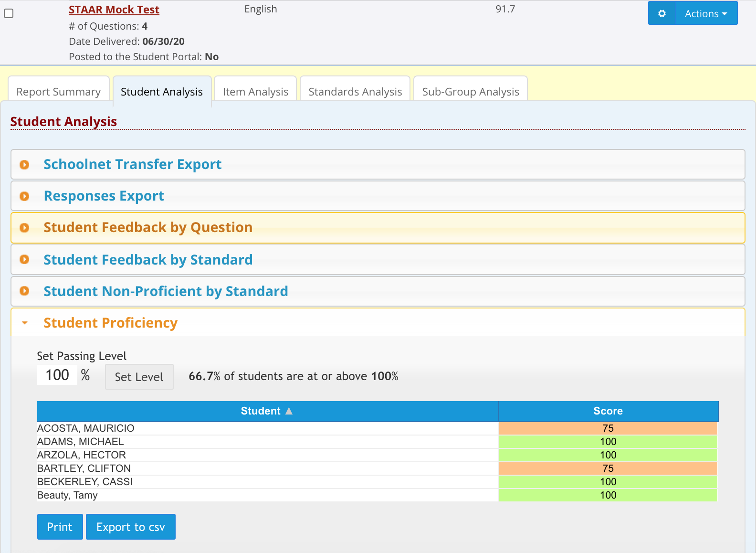Click the arrow icon beside Student Feedback by Question

tap(24, 228)
